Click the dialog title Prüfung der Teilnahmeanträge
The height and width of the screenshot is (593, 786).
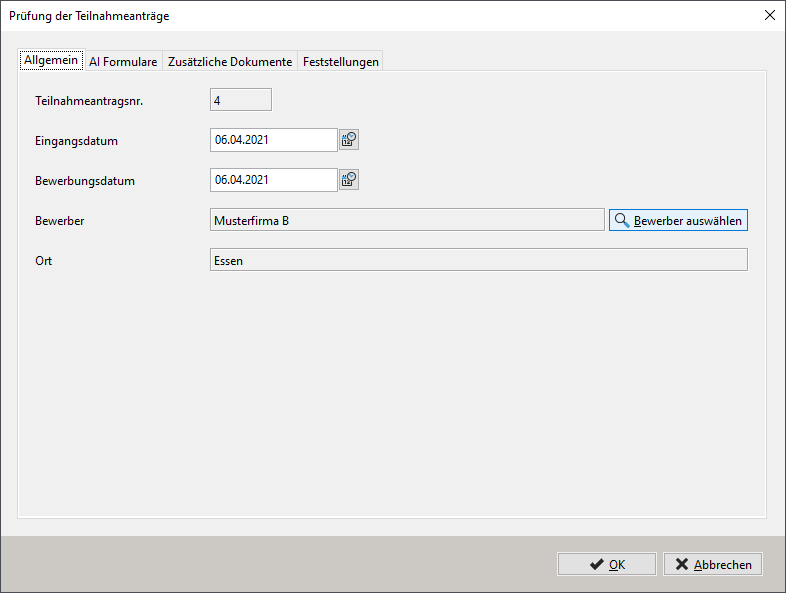[x=89, y=16]
